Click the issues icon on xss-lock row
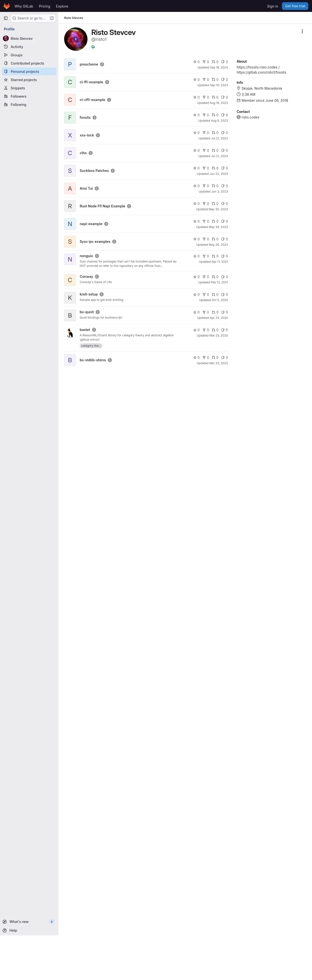 223,133
